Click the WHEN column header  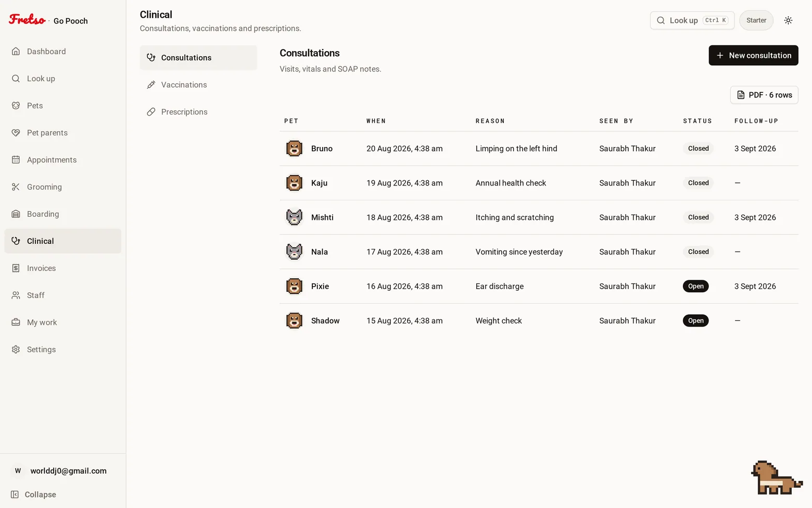[376, 121]
